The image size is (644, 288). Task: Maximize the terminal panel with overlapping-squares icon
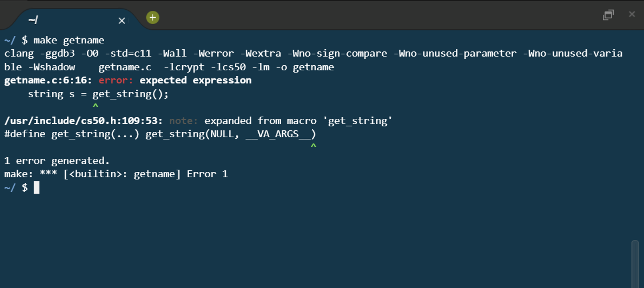[608, 15]
